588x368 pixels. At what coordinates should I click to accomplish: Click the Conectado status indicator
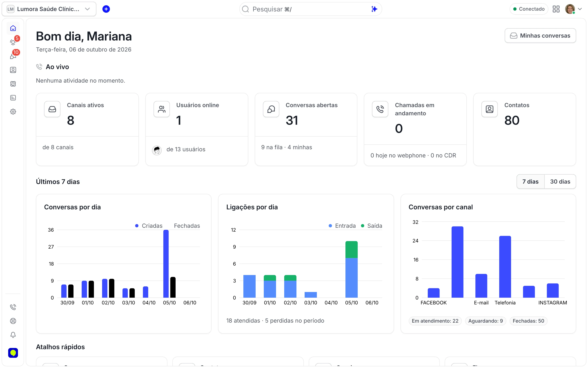(529, 9)
